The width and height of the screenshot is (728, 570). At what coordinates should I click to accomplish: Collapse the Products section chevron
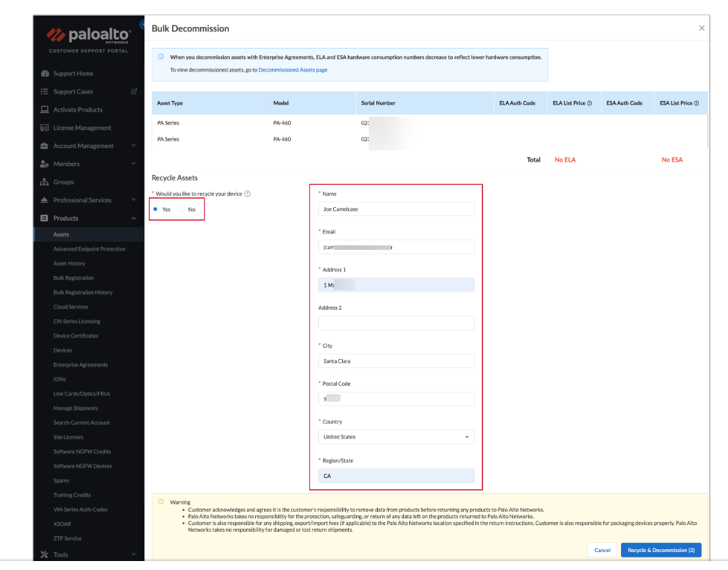134,218
